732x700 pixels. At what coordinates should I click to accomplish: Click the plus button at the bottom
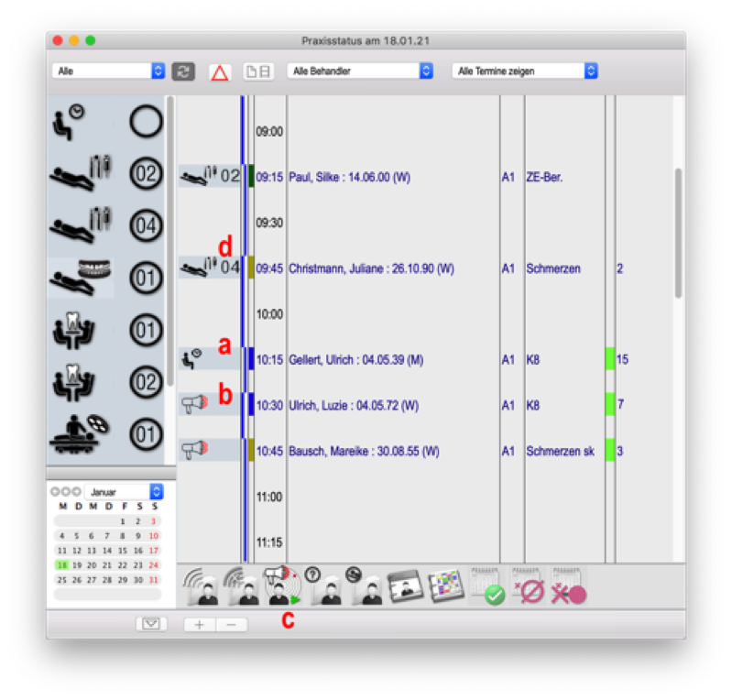tap(200, 624)
